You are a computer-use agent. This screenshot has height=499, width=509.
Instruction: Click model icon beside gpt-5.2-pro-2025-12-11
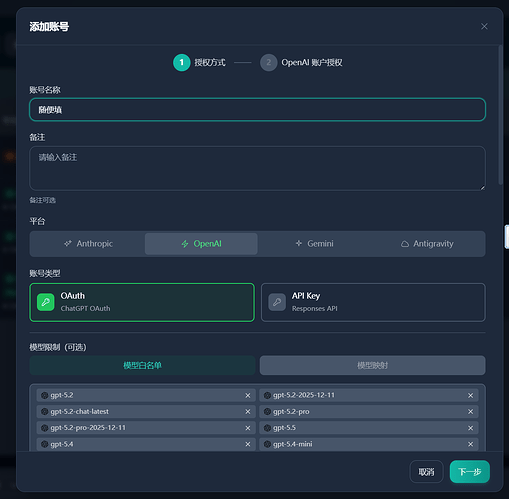pos(45,428)
